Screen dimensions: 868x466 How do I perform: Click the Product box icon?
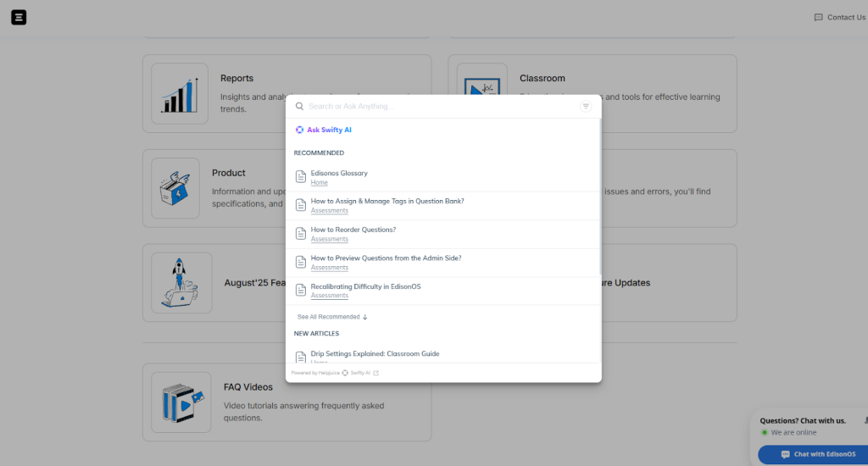[x=175, y=188]
